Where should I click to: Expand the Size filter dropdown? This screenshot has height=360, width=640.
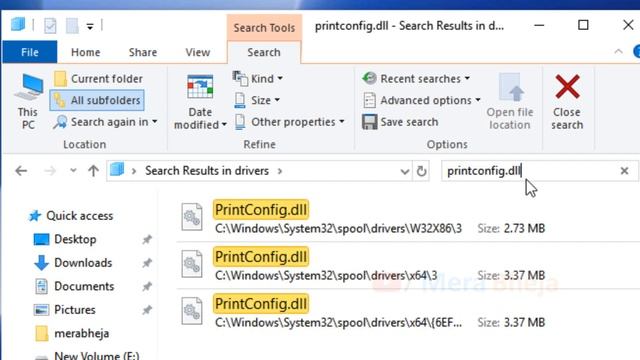tap(257, 100)
